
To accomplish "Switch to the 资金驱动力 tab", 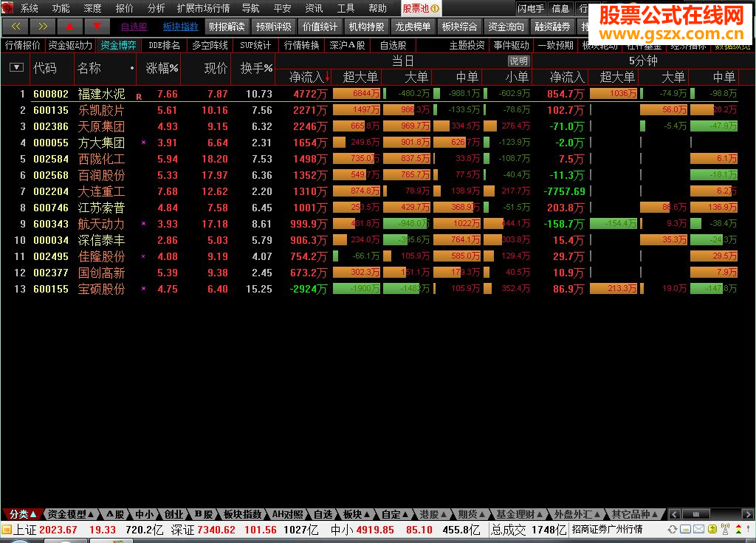I will [x=70, y=45].
